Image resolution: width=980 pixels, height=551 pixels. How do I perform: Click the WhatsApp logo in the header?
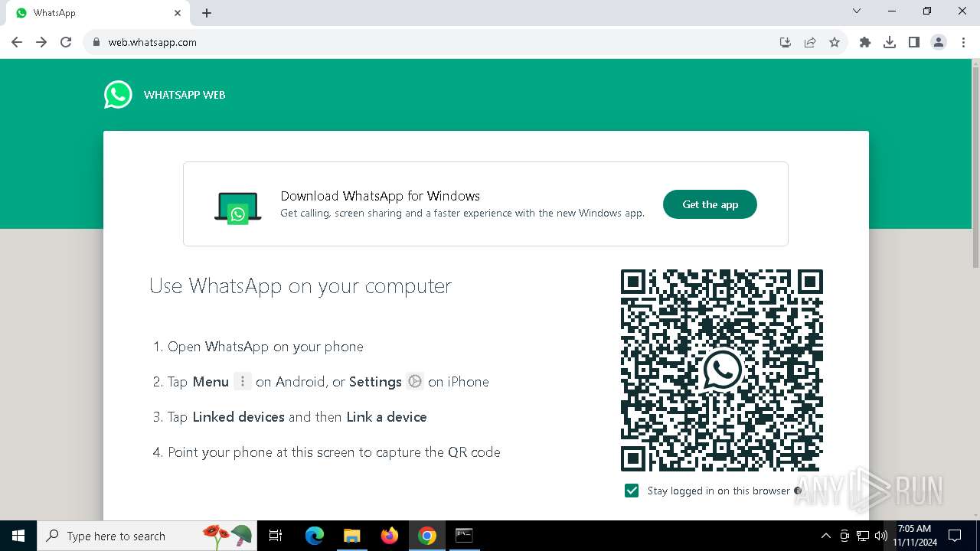118,95
